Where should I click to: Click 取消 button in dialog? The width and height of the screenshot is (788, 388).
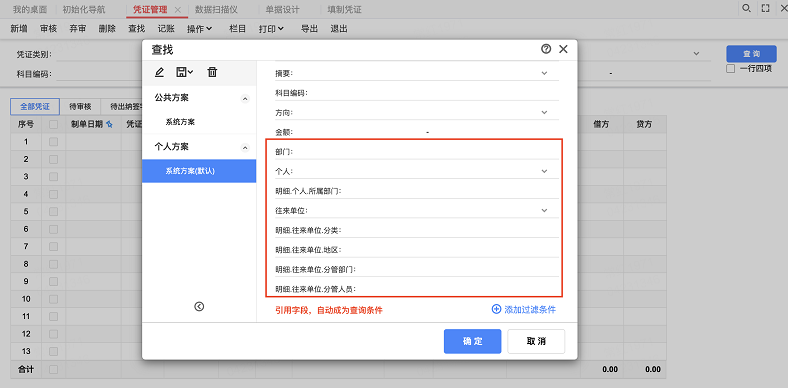(x=536, y=341)
